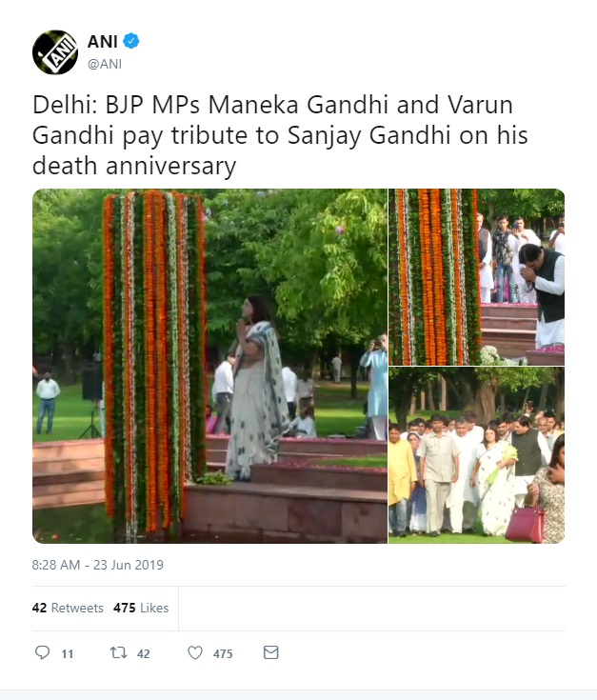
Task: Click the reply speech bubble icon
Action: 43,652
